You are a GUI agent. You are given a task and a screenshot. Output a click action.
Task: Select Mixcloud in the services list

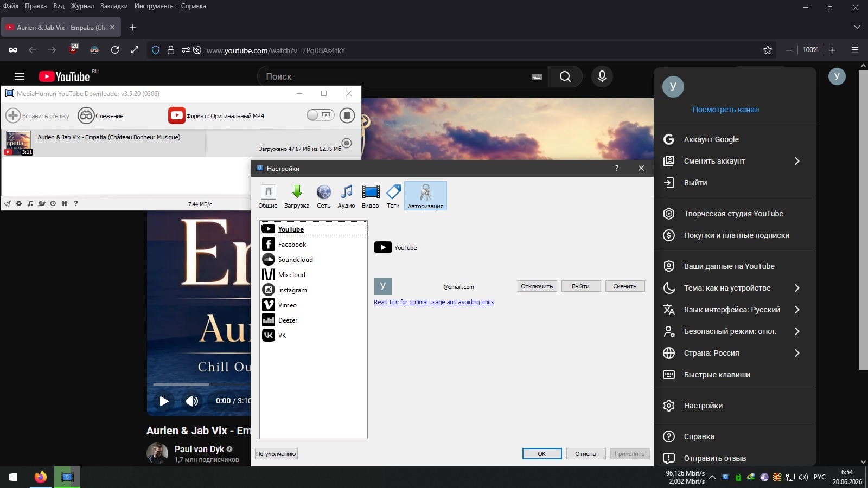coord(313,275)
